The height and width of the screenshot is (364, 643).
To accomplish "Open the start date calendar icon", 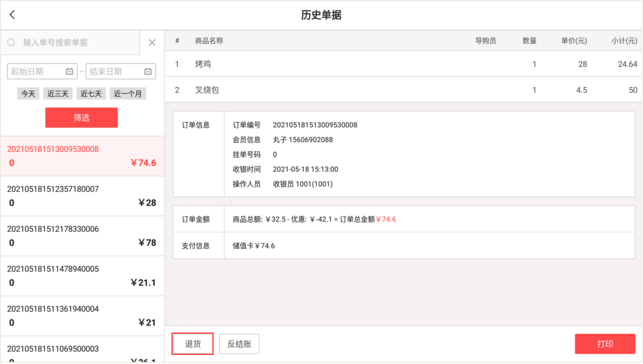I will (70, 71).
